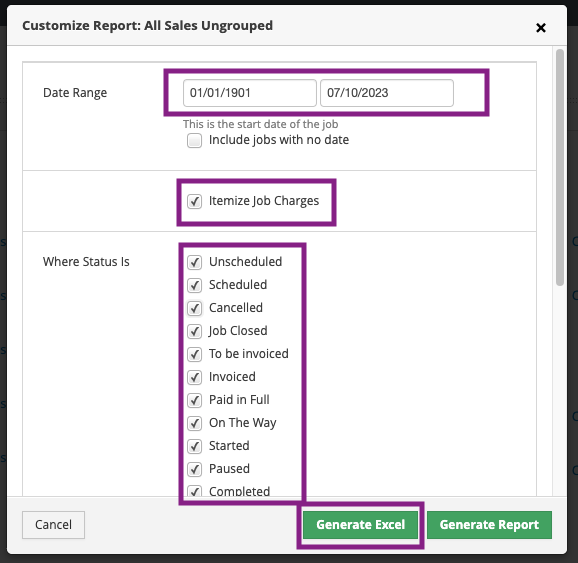Viewport: 578px width, 563px height.
Task: Uncheck Itemize Job Charges
Action: click(194, 202)
